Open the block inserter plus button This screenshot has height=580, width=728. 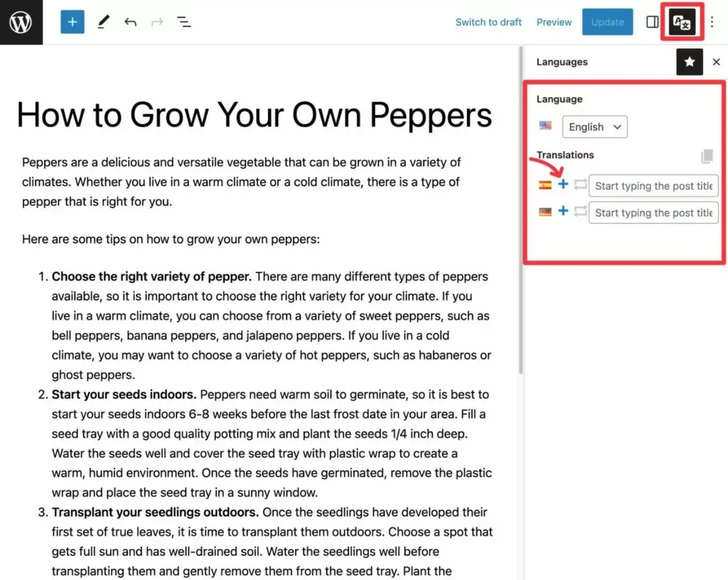[x=72, y=22]
